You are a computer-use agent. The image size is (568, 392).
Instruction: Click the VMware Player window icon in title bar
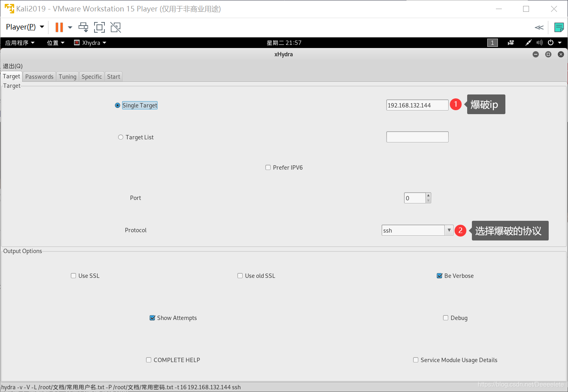pos(9,9)
